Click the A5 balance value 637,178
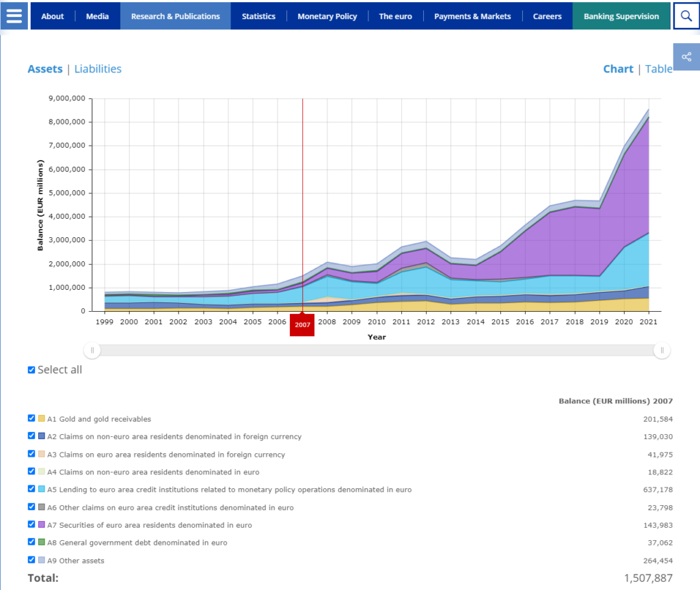The width and height of the screenshot is (700, 590). [658, 490]
